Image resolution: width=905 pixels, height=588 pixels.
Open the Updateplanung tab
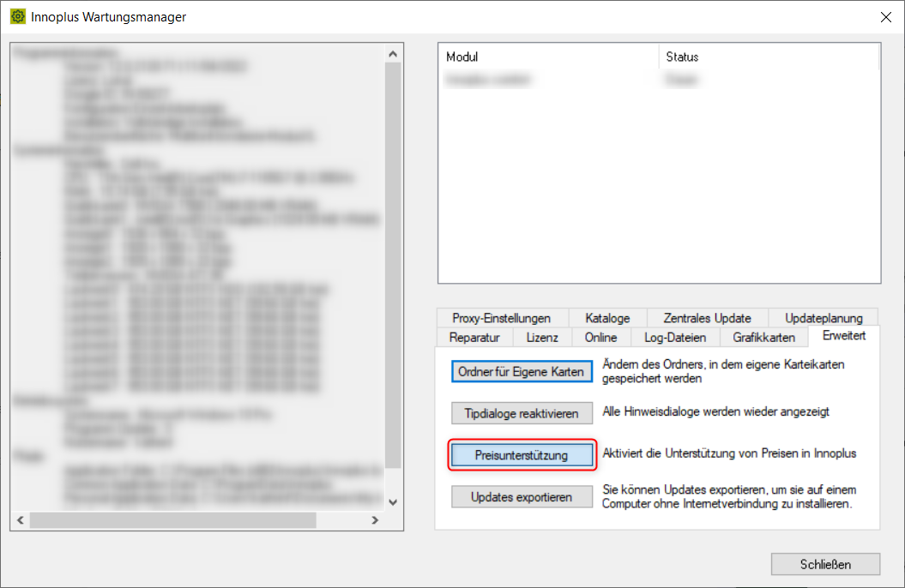pyautogui.click(x=824, y=318)
